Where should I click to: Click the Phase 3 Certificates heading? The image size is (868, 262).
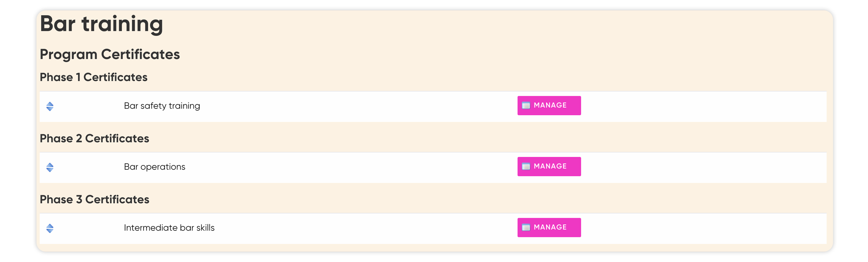coord(94,200)
